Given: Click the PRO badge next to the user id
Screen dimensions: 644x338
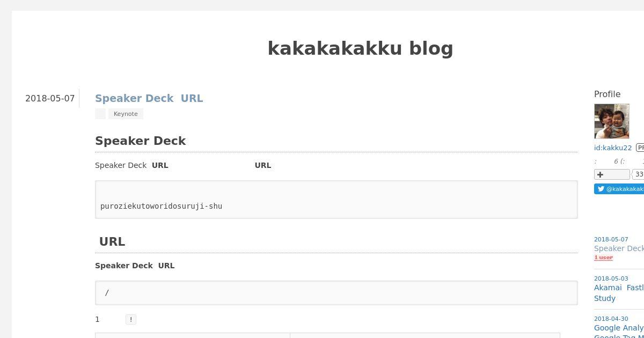Looking at the screenshot, I should (640, 148).
